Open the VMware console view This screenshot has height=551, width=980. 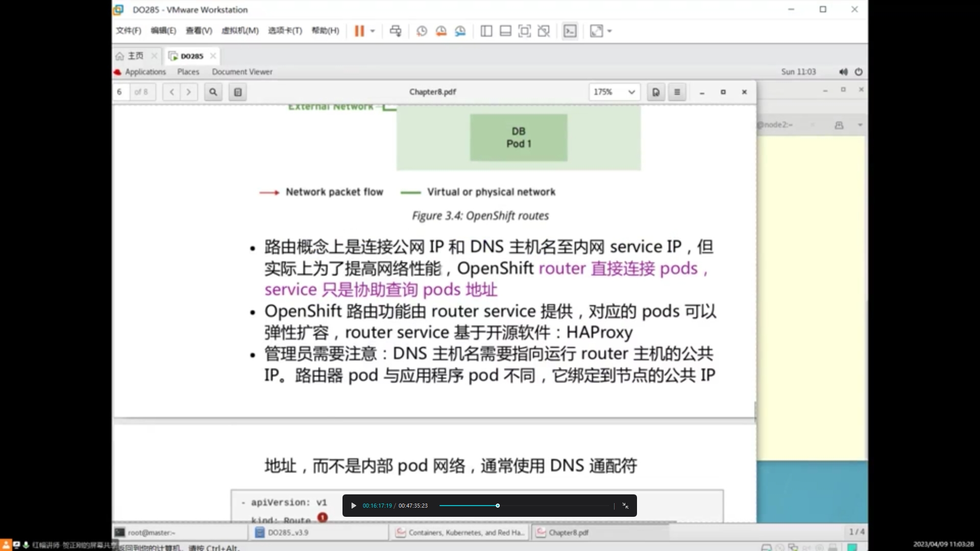(x=570, y=31)
